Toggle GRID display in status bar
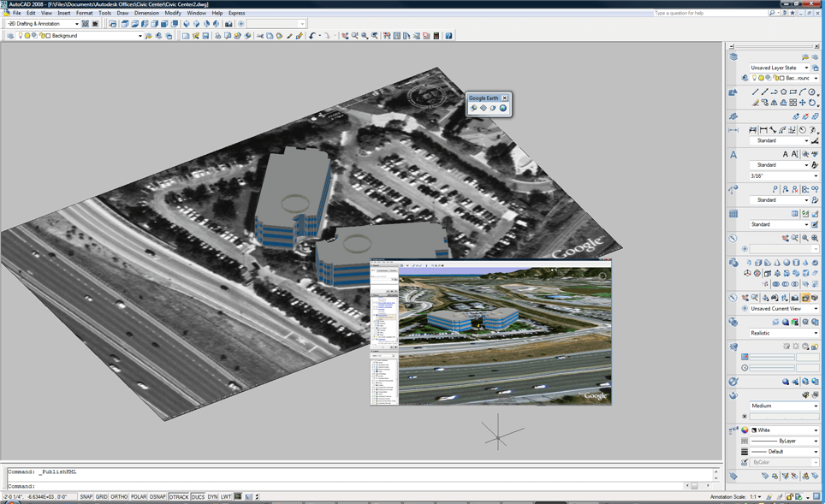The image size is (825, 504). click(x=102, y=496)
